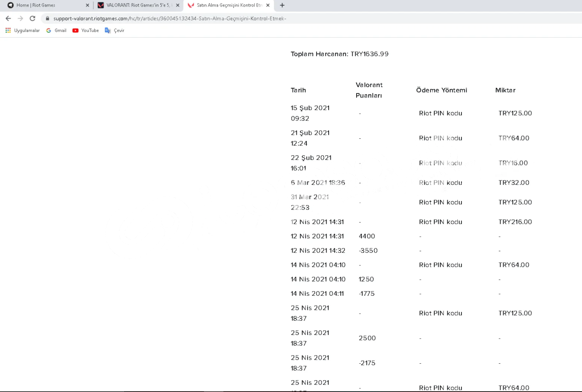Select the date 21 Şub 2021 12:24

(x=310, y=138)
